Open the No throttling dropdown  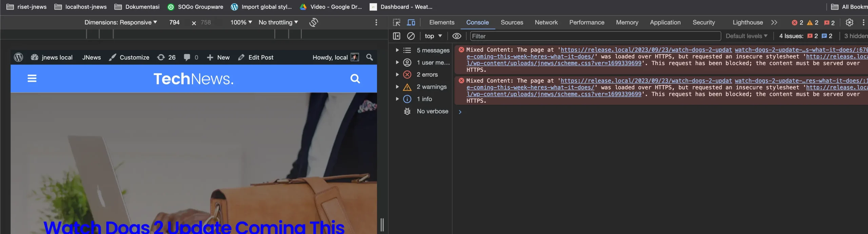click(278, 22)
